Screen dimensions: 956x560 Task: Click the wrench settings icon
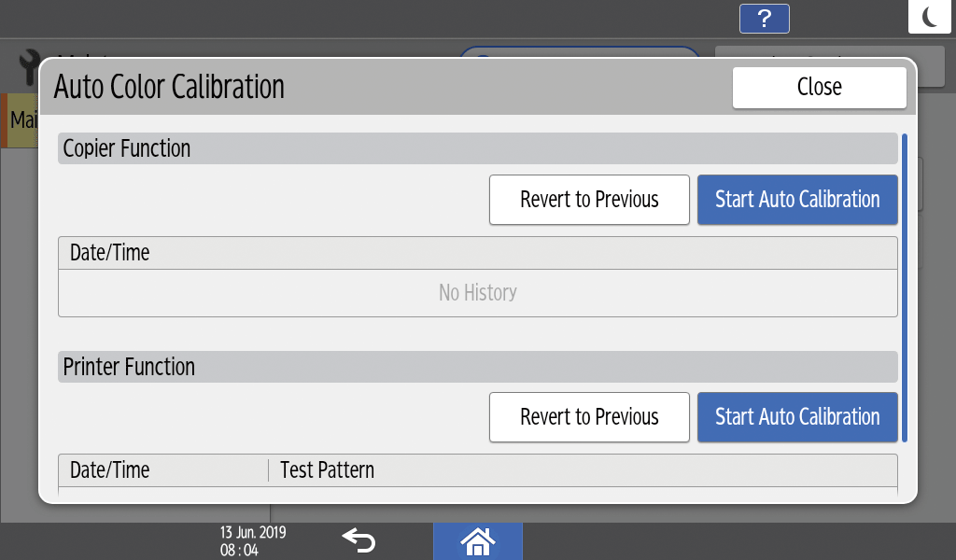(32, 65)
